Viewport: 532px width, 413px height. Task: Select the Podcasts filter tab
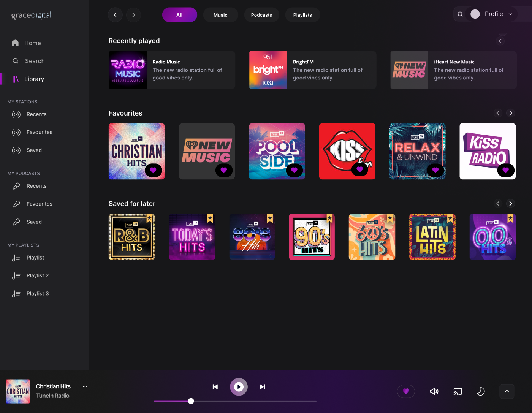coord(261,15)
